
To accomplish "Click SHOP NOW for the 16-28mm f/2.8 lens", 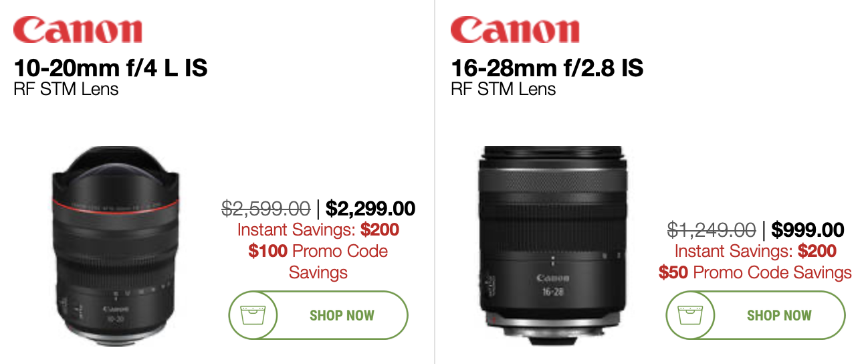I will coord(755,315).
